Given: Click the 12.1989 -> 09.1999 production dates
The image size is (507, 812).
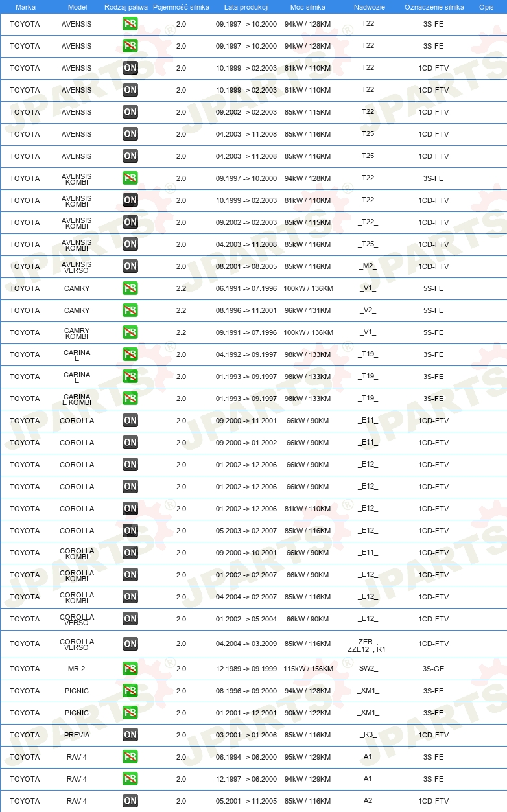Looking at the screenshot, I should (246, 669).
